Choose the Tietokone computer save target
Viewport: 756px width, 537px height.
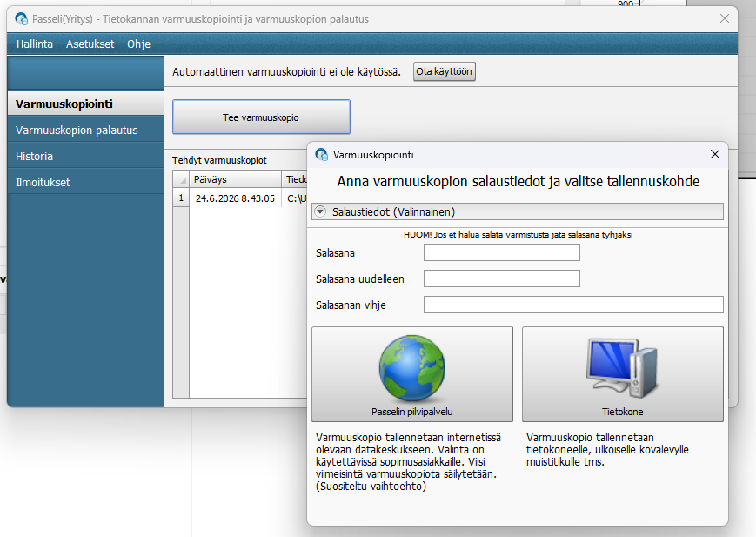[x=622, y=374]
